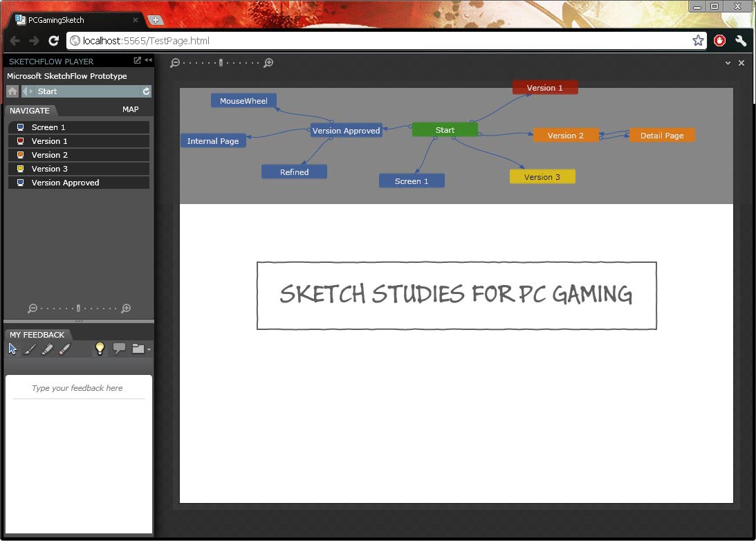Click the red Version 1 map node
The image size is (756, 541).
point(545,88)
